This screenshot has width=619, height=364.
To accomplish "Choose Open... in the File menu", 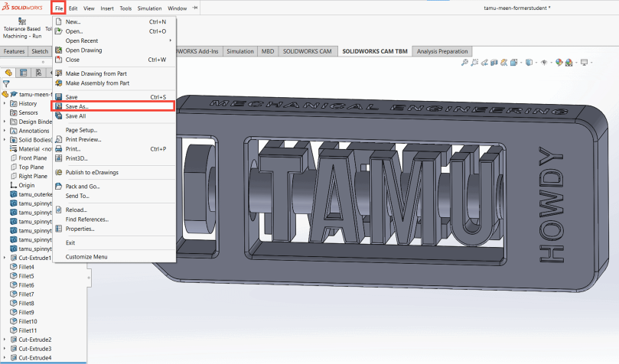I will (115, 31).
